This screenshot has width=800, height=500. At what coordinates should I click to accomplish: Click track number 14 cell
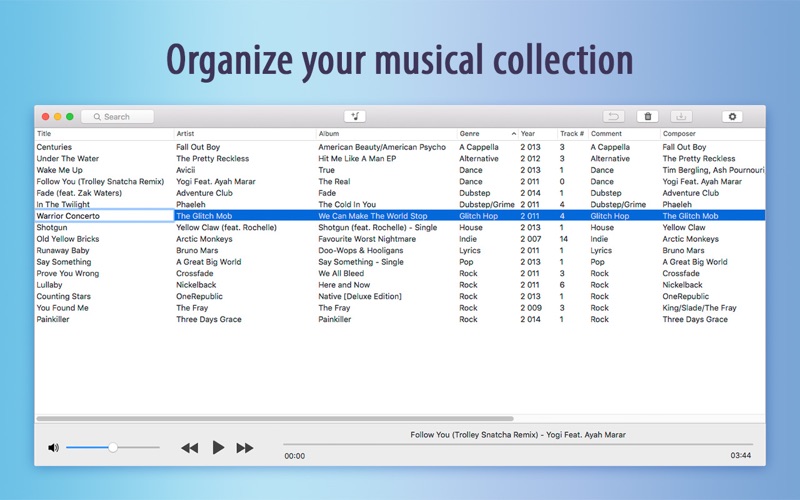tap(564, 239)
